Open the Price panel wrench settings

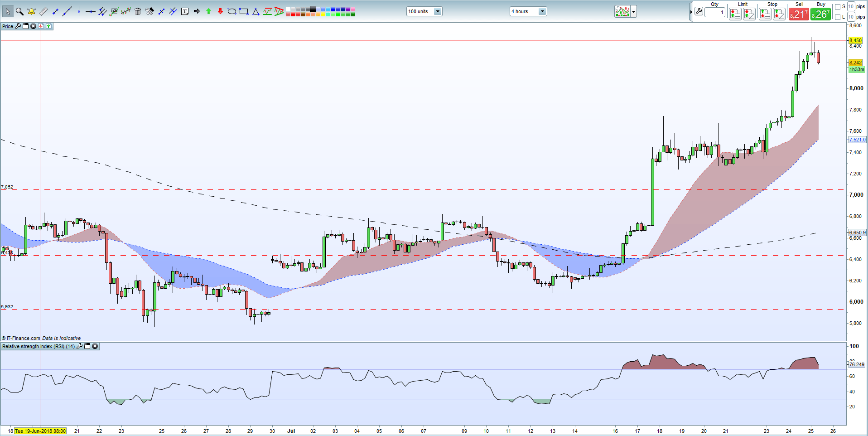[18, 26]
